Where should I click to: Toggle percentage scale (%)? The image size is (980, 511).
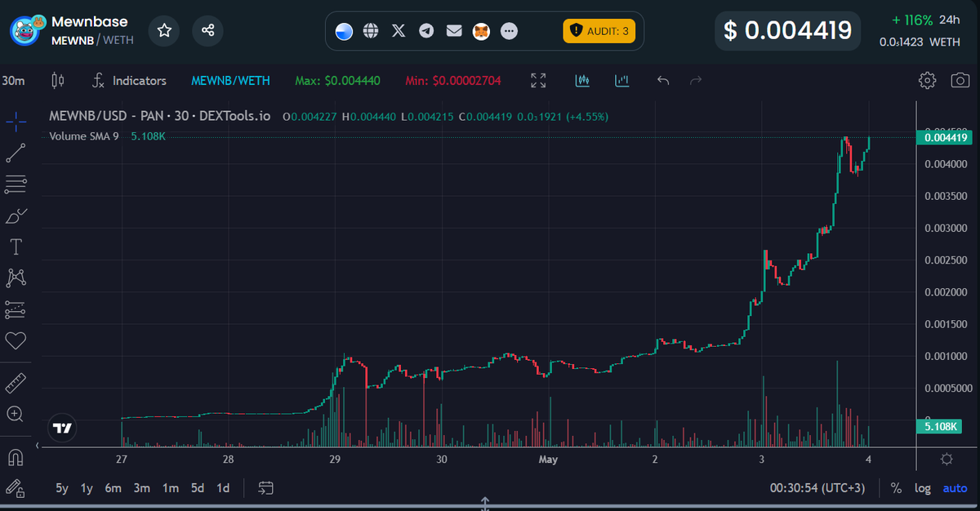pos(896,488)
